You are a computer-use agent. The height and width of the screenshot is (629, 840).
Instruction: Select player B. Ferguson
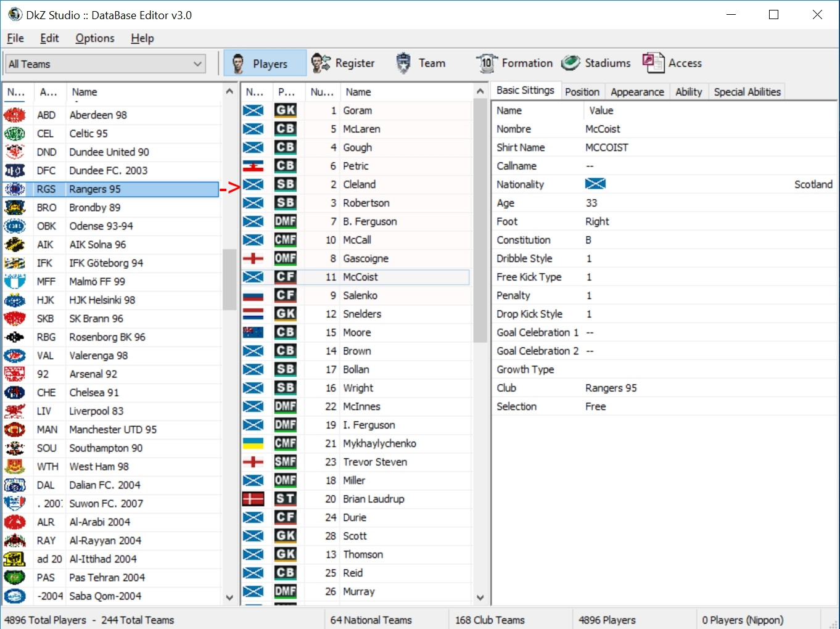355,221
